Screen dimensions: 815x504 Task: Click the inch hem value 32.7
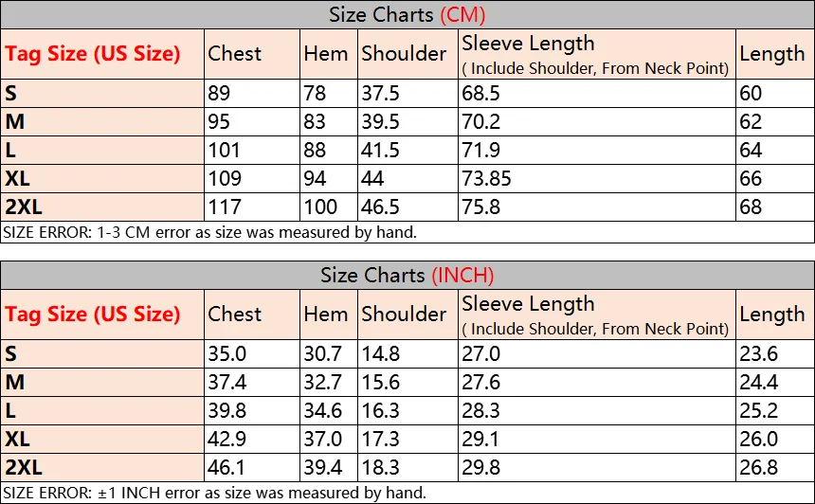323,383
